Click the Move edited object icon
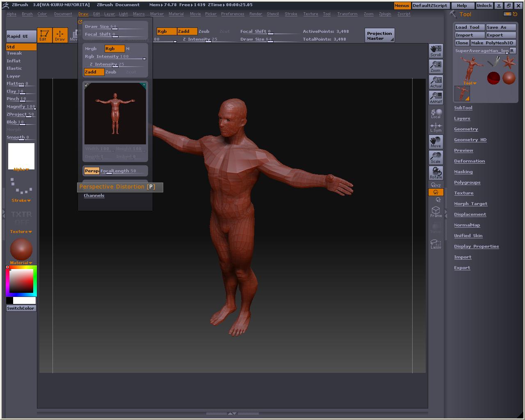The image size is (525, 420). [436, 142]
